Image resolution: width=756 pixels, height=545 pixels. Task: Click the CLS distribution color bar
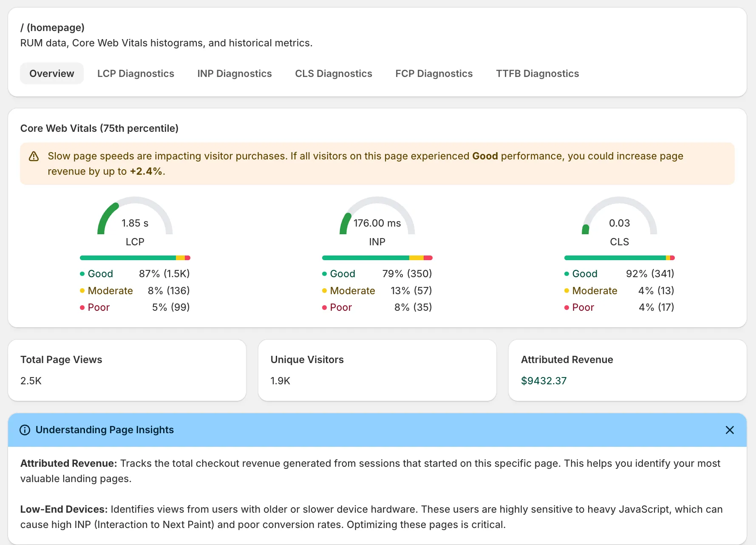(620, 258)
